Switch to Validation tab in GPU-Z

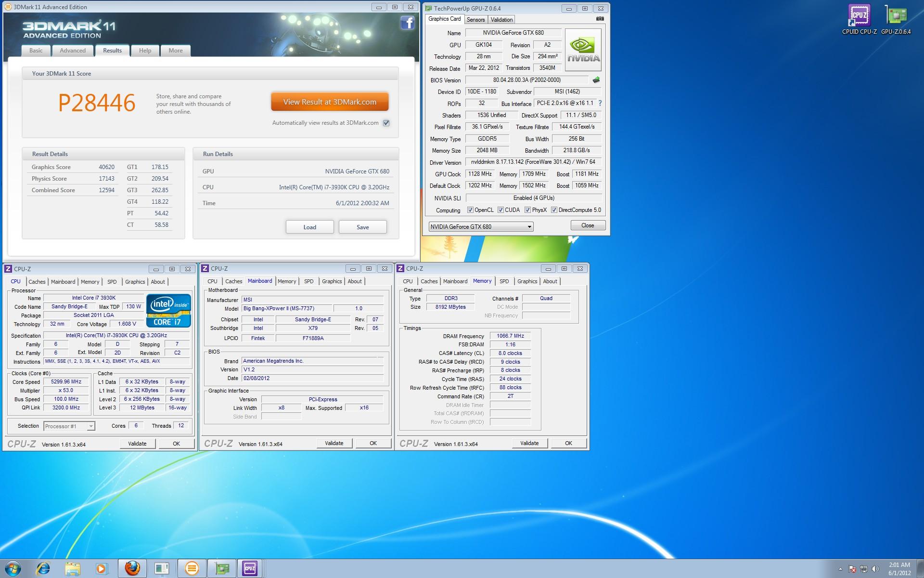(501, 20)
